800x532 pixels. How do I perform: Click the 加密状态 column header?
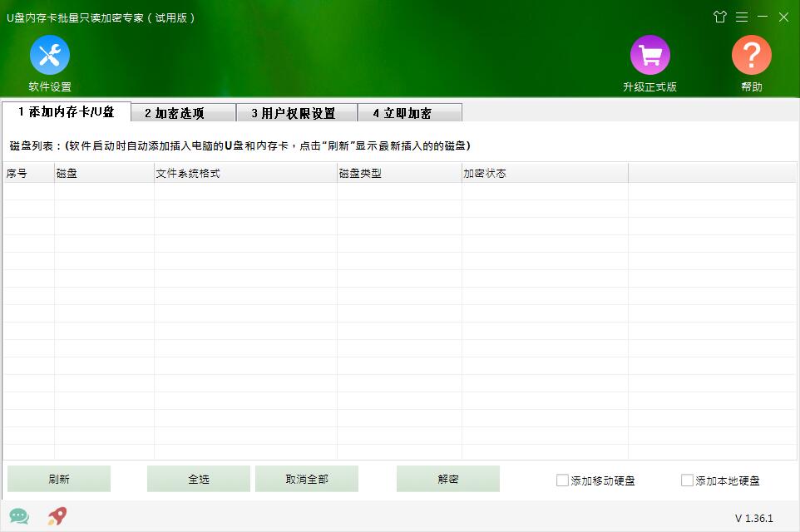[x=545, y=174]
